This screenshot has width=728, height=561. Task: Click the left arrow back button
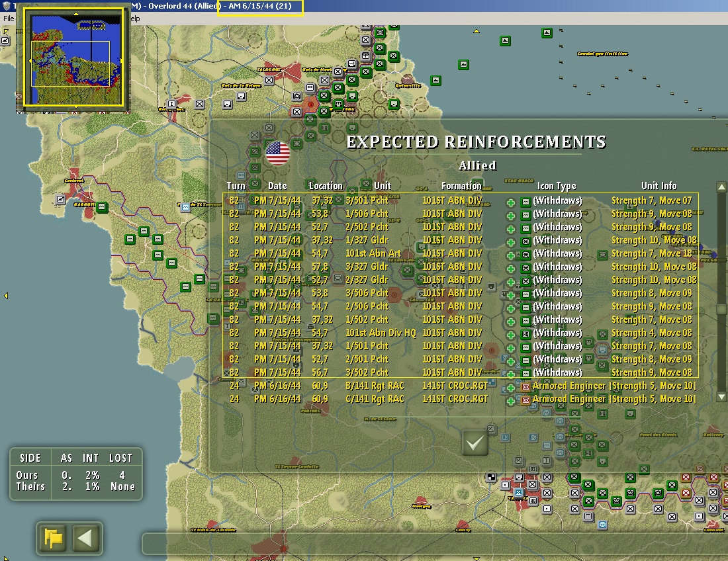[x=85, y=539]
